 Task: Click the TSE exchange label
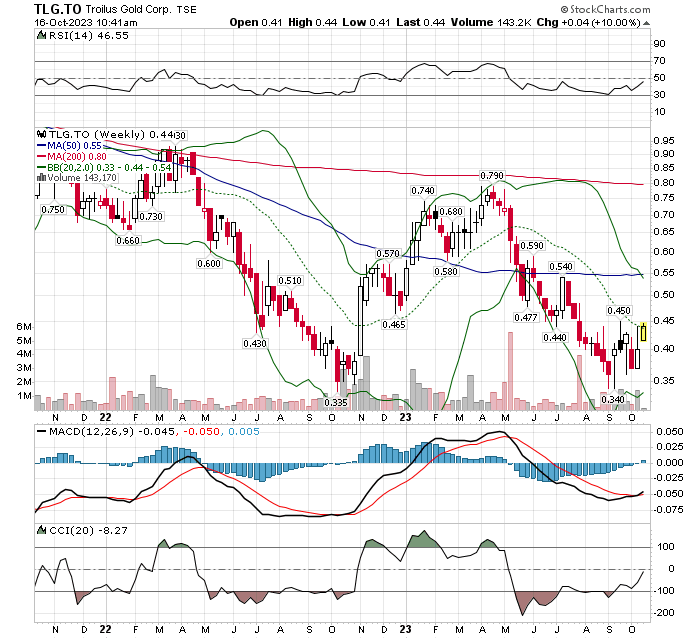pyautogui.click(x=186, y=10)
